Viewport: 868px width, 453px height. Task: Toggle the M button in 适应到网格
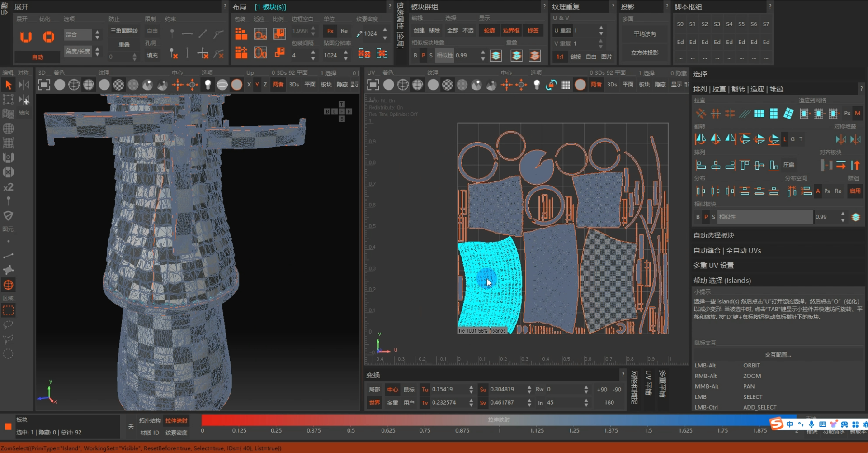tap(858, 113)
